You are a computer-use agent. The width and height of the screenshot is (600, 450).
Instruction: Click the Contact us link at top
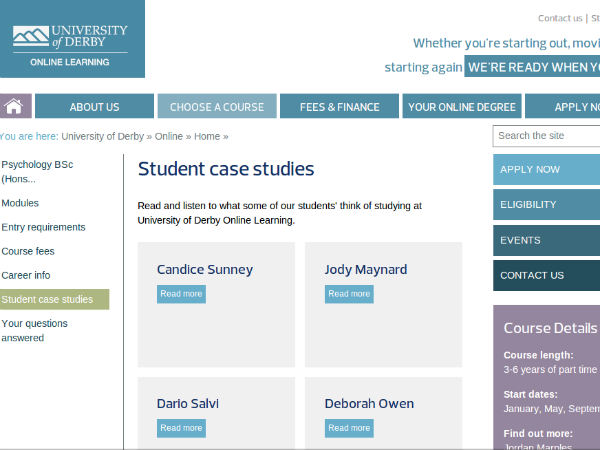coord(559,18)
